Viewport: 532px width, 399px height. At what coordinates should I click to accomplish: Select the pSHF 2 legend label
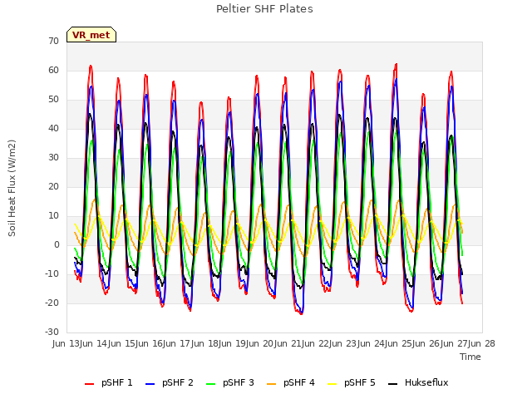[x=178, y=382]
